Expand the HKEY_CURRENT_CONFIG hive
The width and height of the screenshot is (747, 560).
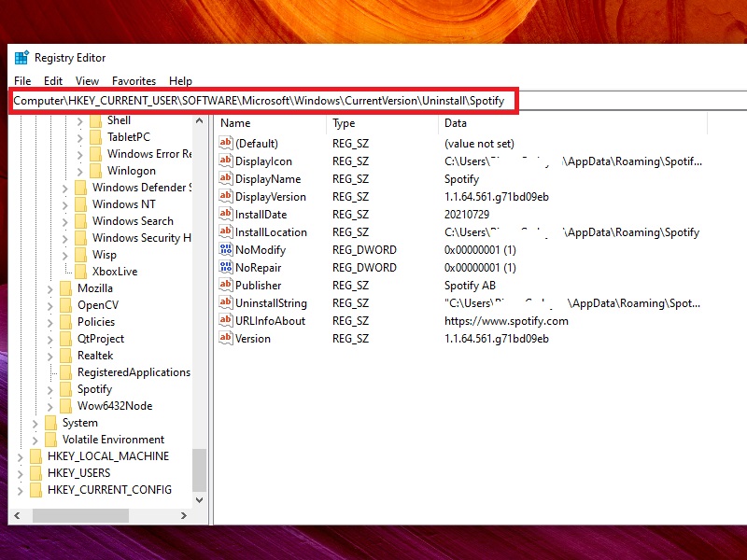pos(20,491)
